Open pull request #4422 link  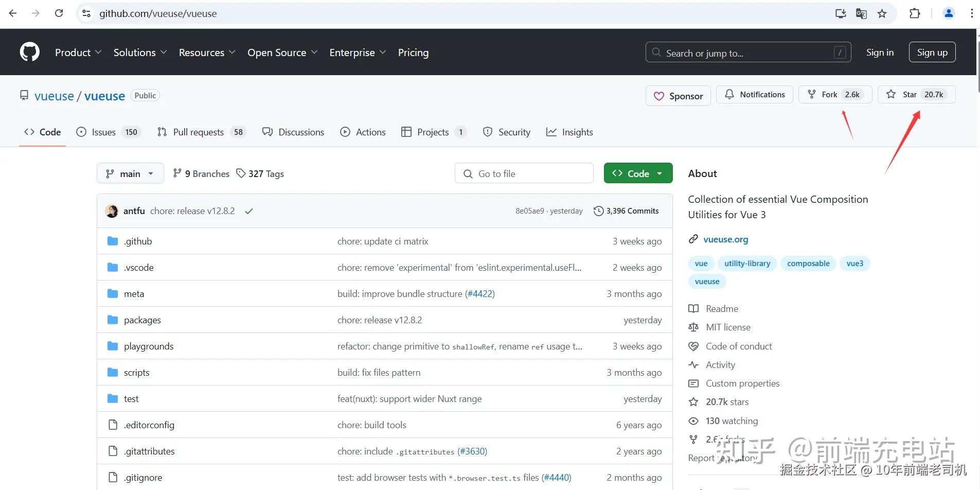tap(480, 294)
